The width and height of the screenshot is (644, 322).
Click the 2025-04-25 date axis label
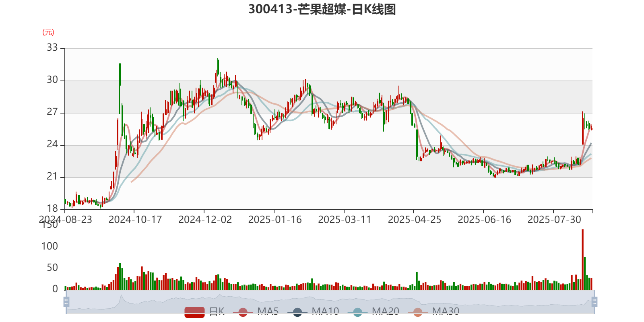(x=414, y=220)
